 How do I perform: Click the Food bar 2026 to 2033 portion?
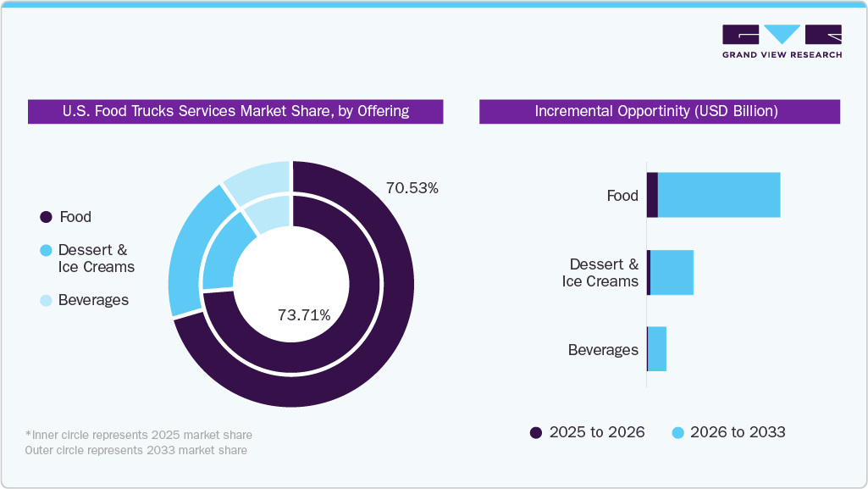tap(719, 195)
